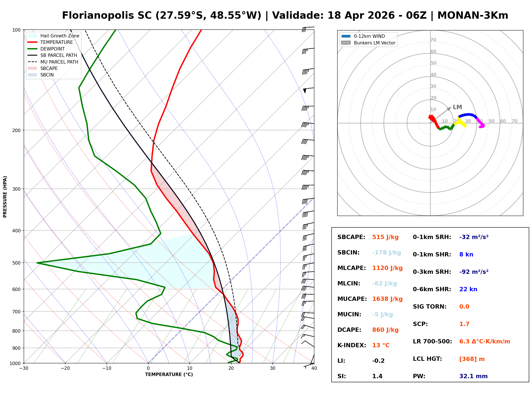This screenshot has height=393, width=532.
Task: Click the Hail Growth Zone legend swatch
Action: 32,36
